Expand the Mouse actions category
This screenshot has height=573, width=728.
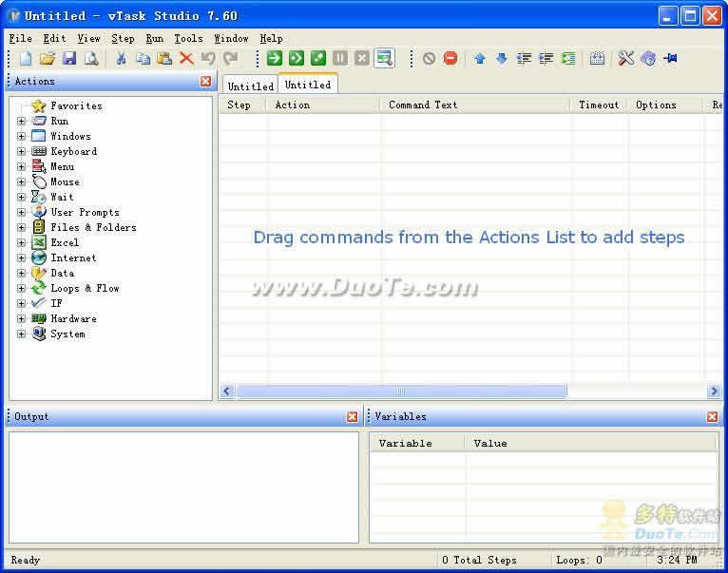(x=21, y=182)
